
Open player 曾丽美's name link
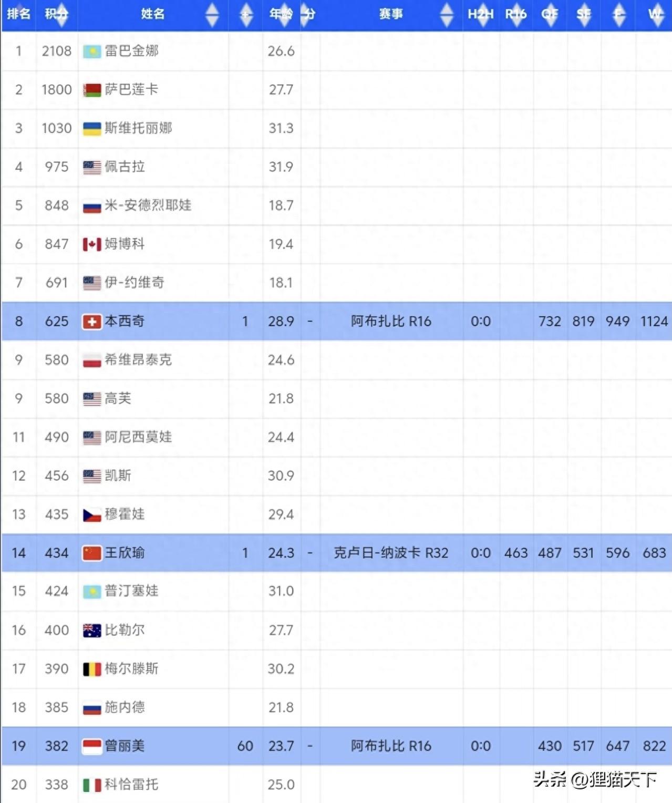[125, 746]
